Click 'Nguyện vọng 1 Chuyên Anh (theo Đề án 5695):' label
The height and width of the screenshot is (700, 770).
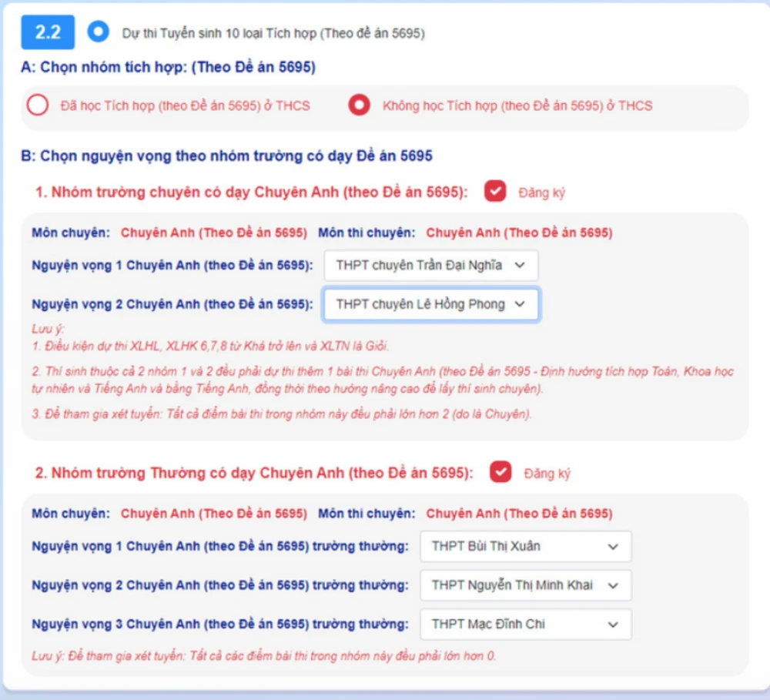click(172, 265)
